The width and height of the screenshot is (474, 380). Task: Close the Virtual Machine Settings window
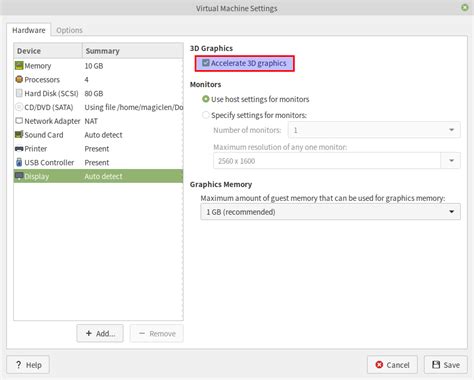tap(465, 7)
